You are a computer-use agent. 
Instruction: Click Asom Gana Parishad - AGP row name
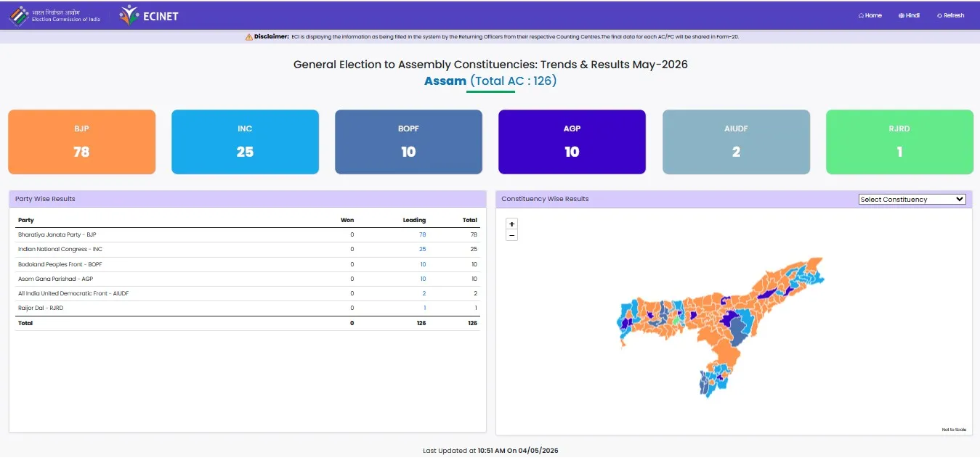tap(55, 279)
